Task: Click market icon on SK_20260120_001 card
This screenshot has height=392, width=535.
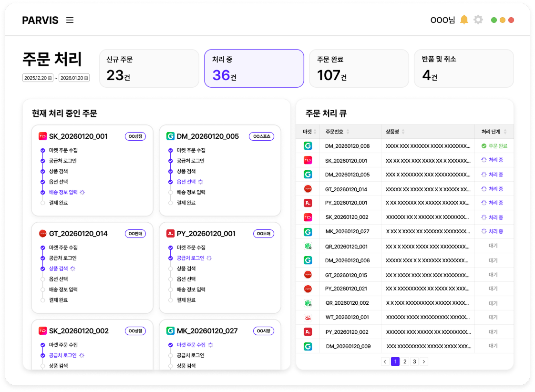Action: coord(42,136)
